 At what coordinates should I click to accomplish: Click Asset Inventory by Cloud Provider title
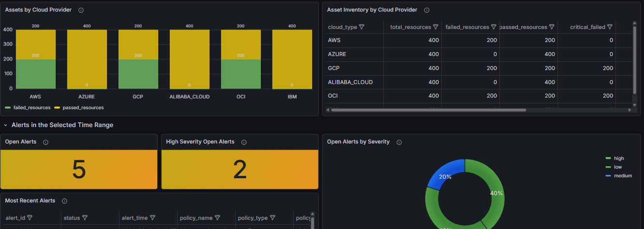click(x=372, y=10)
